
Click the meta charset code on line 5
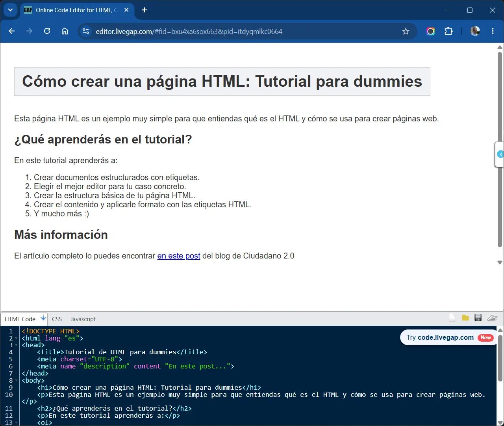(80, 359)
